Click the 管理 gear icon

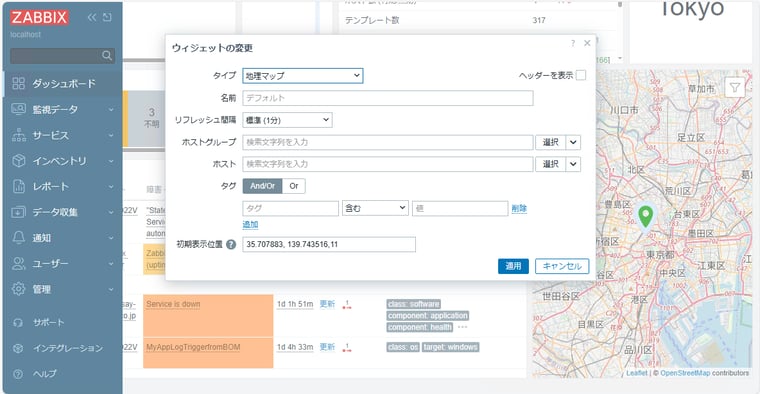18,289
